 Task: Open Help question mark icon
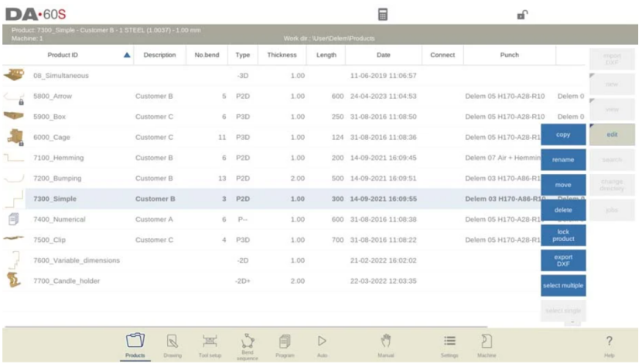609,344
